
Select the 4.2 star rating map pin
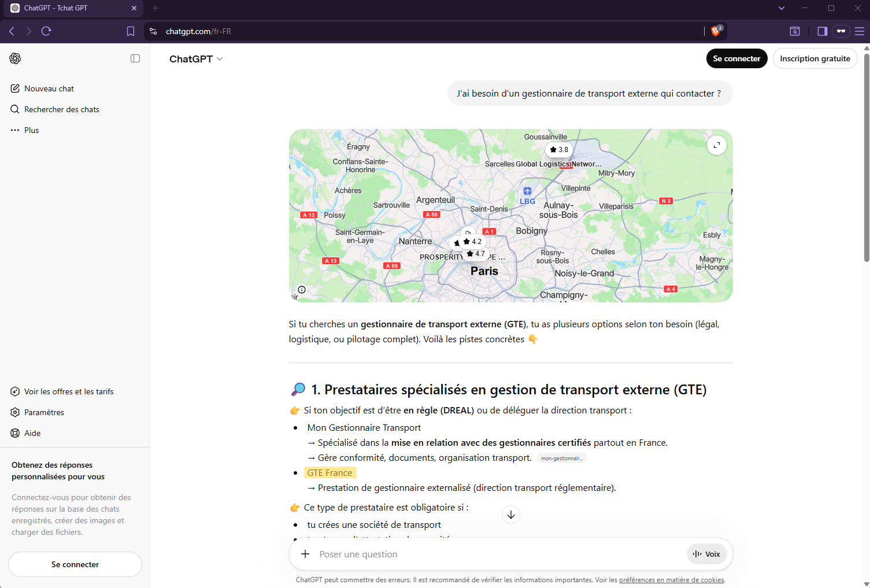click(x=472, y=242)
